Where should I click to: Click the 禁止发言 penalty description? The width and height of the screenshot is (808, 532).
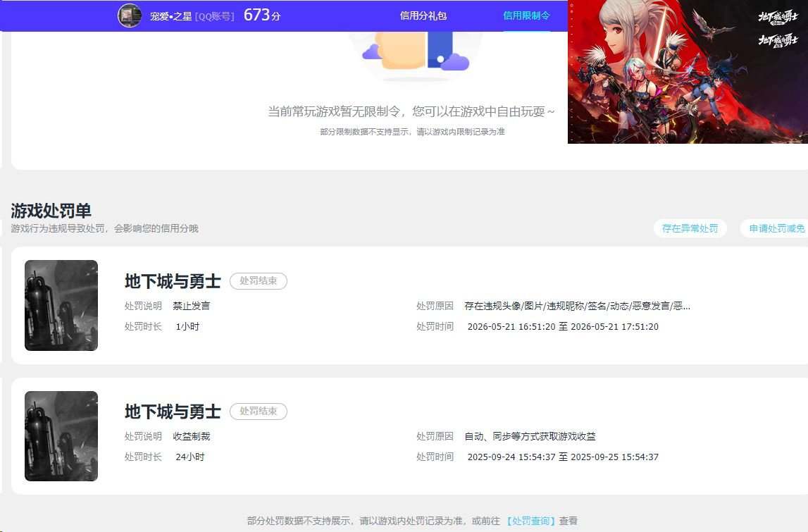coord(191,306)
